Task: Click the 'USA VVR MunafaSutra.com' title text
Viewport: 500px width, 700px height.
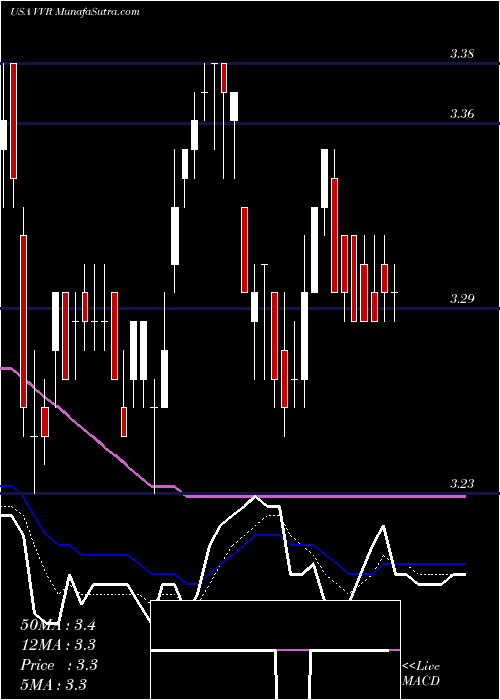Action: click(75, 12)
